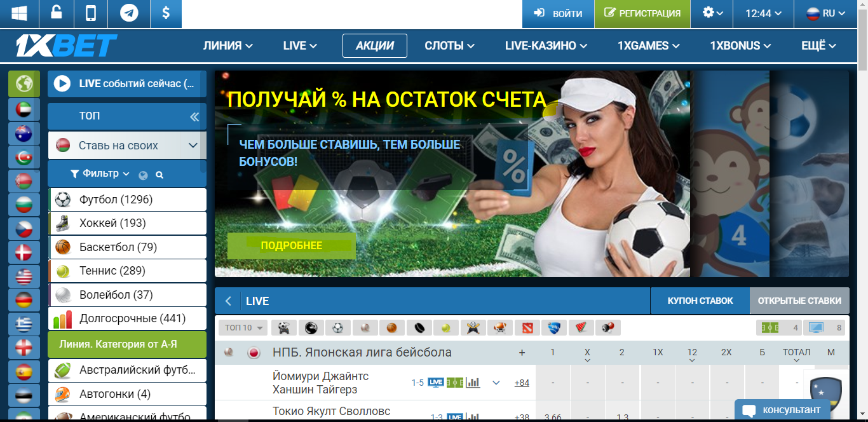Open the Telegram icon in top bar
Screen dimensions: 868x422
(129, 13)
